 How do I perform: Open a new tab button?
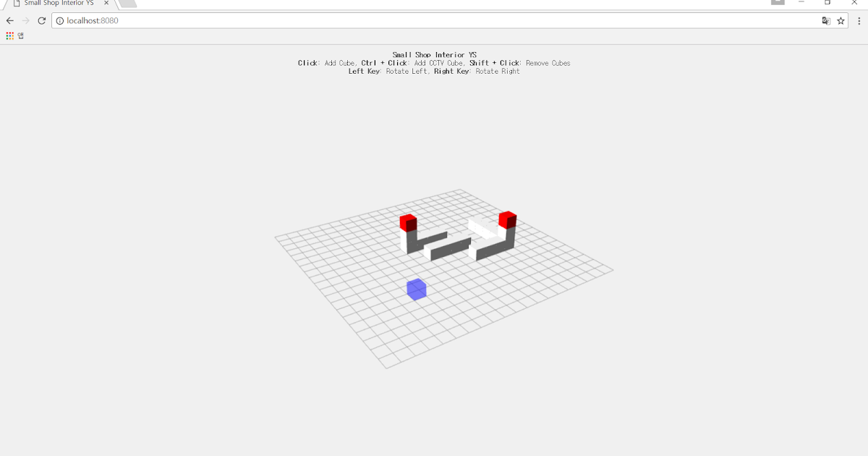[127, 3]
